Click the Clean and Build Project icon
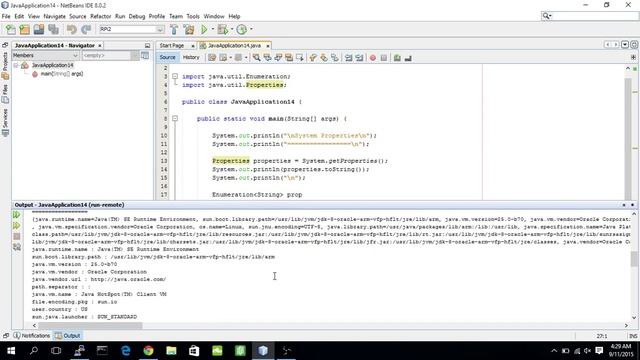The image size is (640, 360). pos(189,29)
